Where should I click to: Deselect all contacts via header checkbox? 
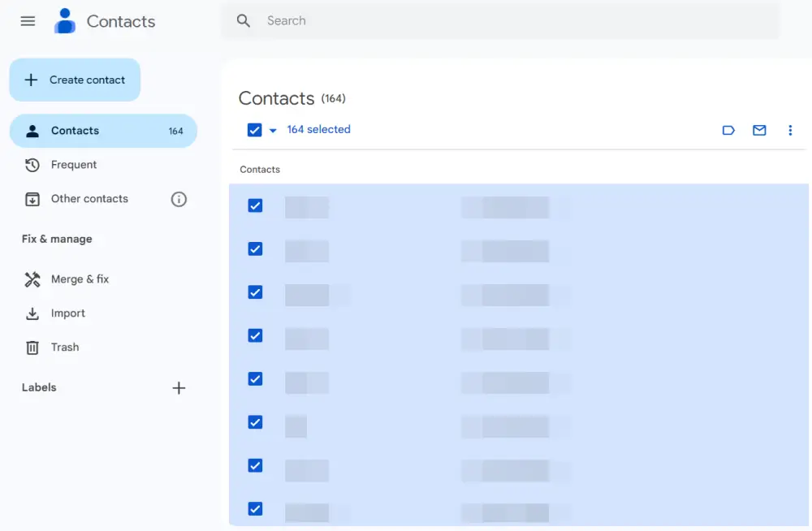pos(255,130)
